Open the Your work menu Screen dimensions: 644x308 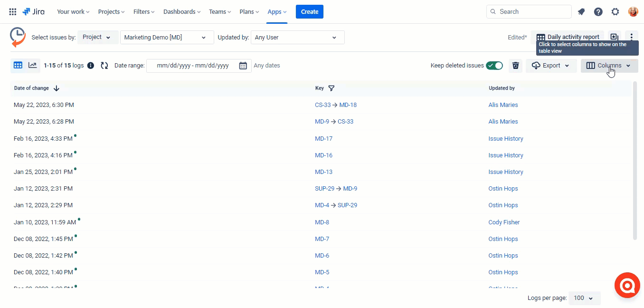(74, 12)
